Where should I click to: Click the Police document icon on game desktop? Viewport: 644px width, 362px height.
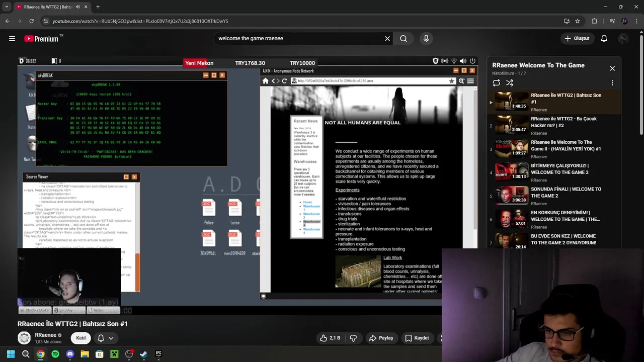209,212
